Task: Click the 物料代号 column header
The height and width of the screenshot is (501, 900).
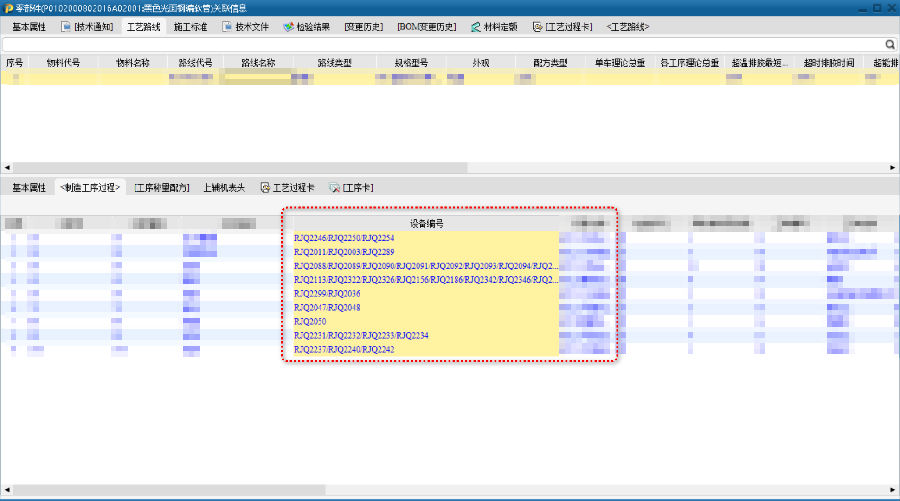Action: (63, 63)
